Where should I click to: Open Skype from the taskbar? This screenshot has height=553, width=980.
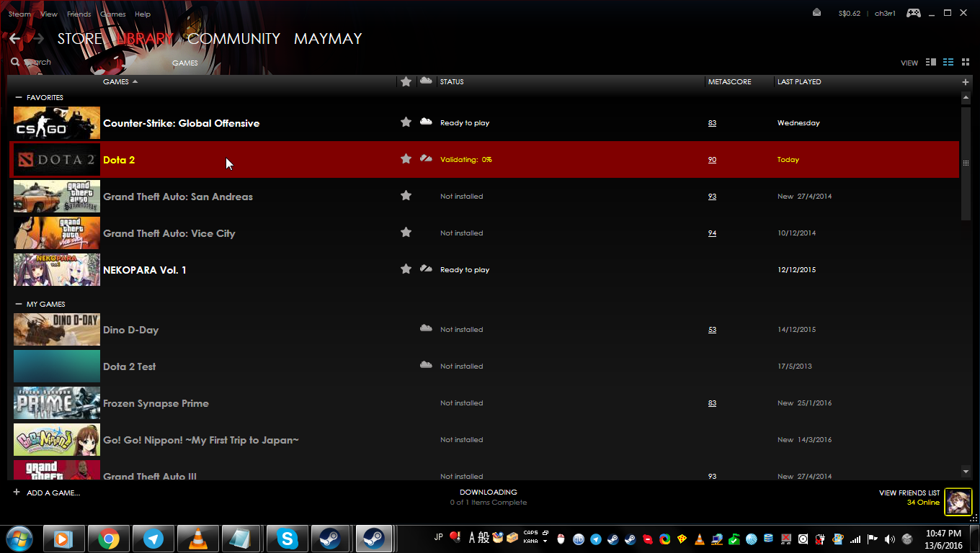point(288,539)
